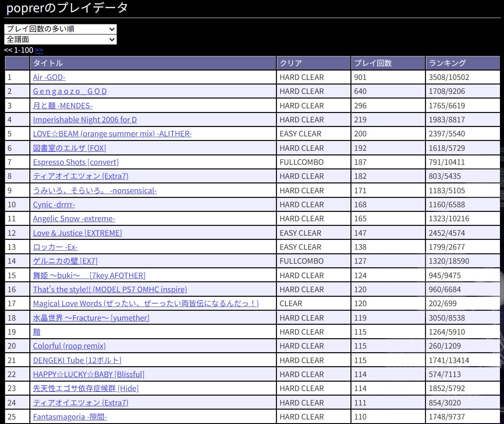The image size is (504, 424).
Task: Click the ランキング column header
Action: pos(463,63)
